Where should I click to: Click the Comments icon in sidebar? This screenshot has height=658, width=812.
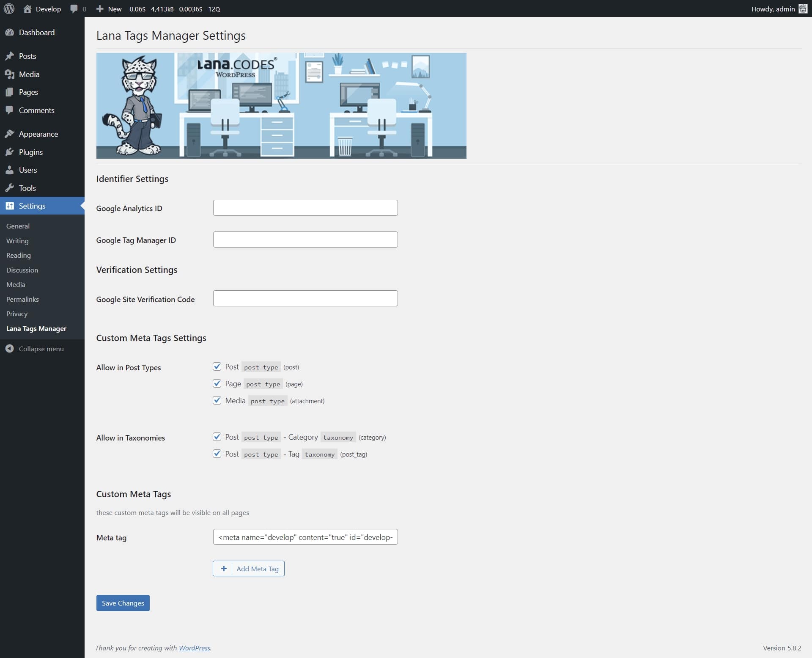[10, 110]
